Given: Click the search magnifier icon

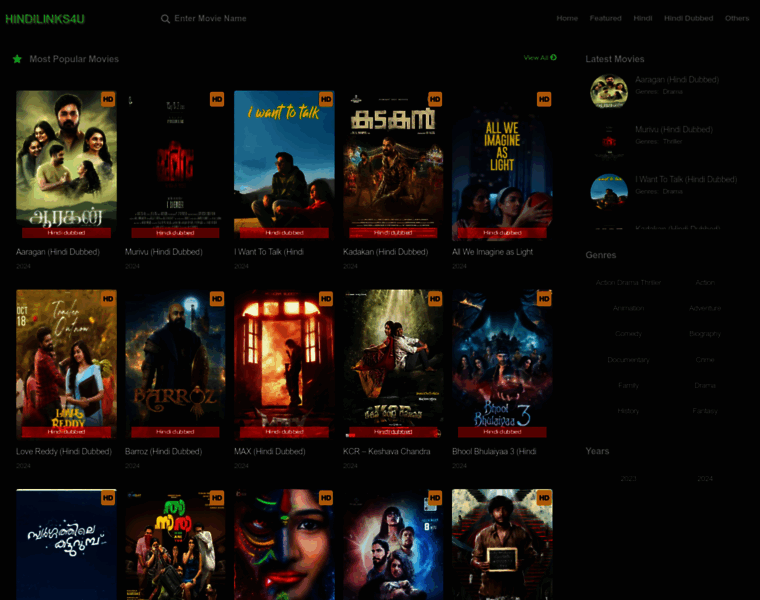Looking at the screenshot, I should click(165, 19).
